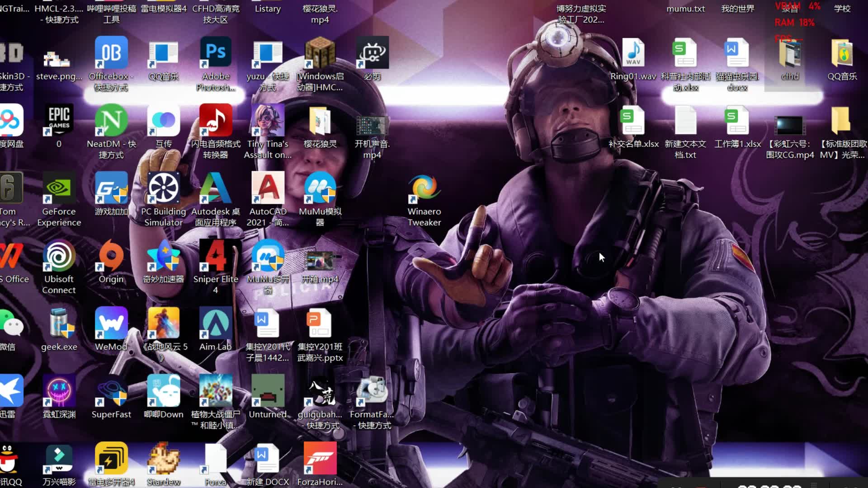868x488 pixels.
Task: Select the Aim Lab shortcut icon
Action: point(216,324)
